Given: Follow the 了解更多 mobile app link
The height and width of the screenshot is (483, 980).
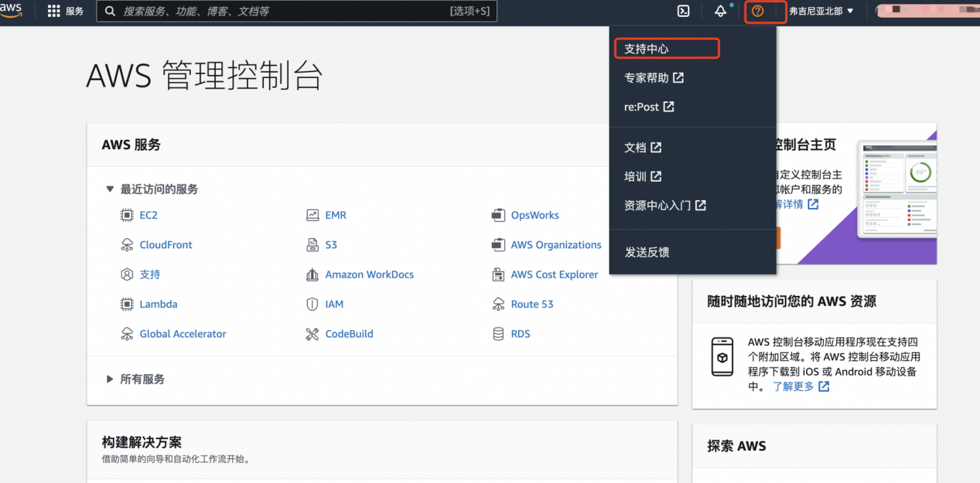Looking at the screenshot, I should point(801,386).
